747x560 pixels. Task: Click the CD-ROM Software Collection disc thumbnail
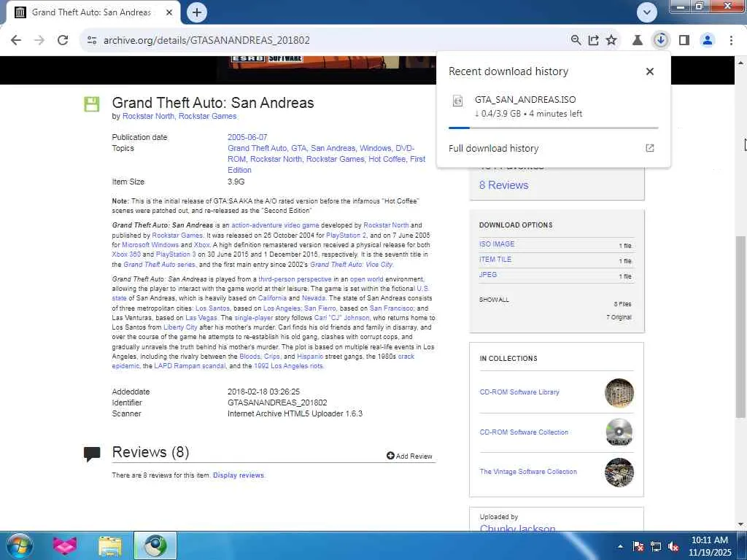(619, 432)
